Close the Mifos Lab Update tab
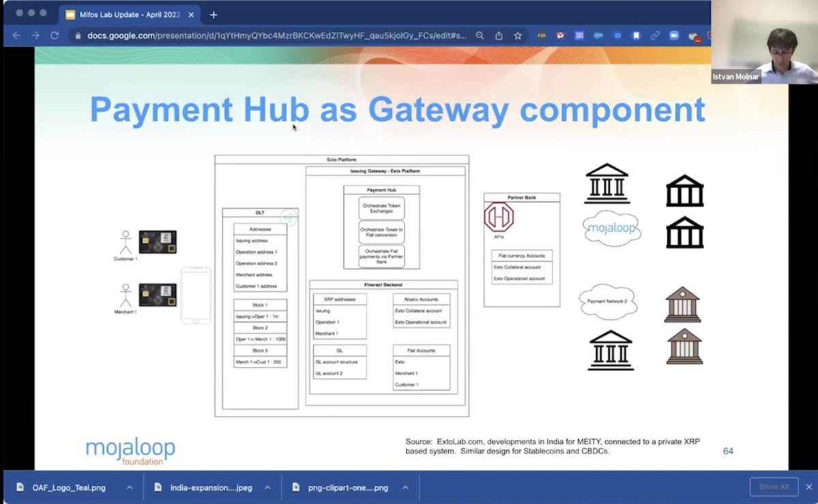The image size is (818, 504). (191, 14)
